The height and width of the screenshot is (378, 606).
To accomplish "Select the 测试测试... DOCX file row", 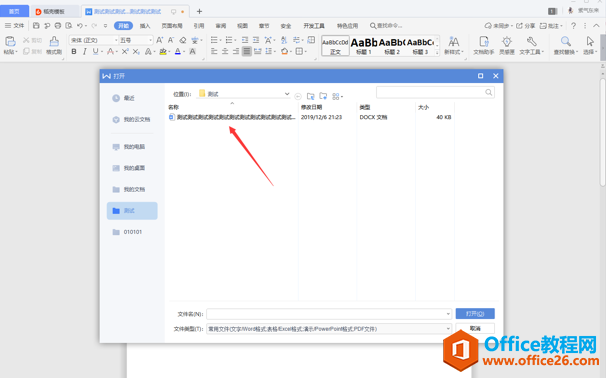I will 310,117.
